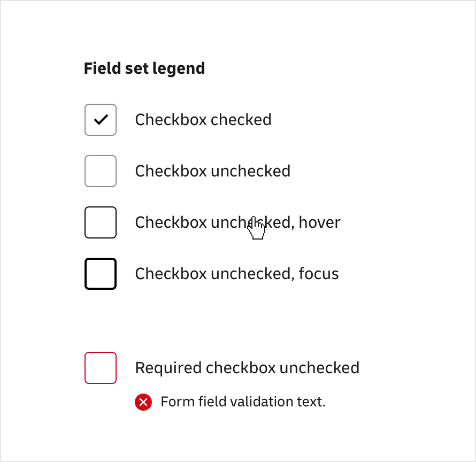Check the 'Required checkbox unchecked' checkbox
Image resolution: width=476 pixels, height=462 pixels.
(101, 367)
